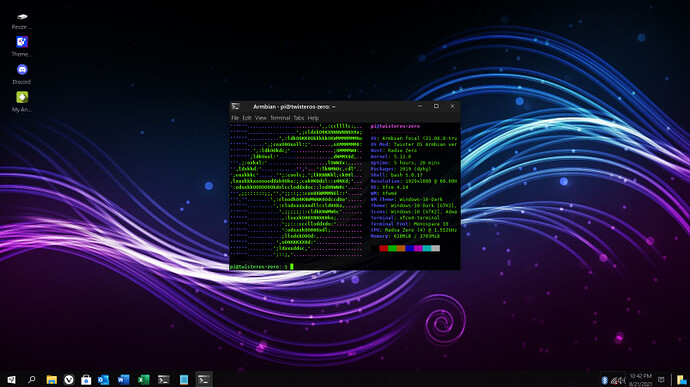Click the 'Uptime: 5 hours, 20 mins' line
Screen dimensions: 690x387
405,163
